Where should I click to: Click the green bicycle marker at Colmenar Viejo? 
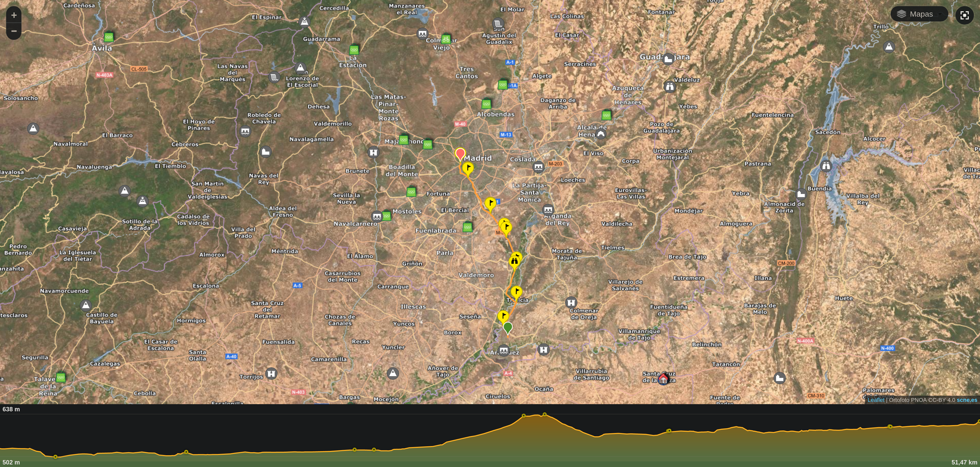(446, 39)
